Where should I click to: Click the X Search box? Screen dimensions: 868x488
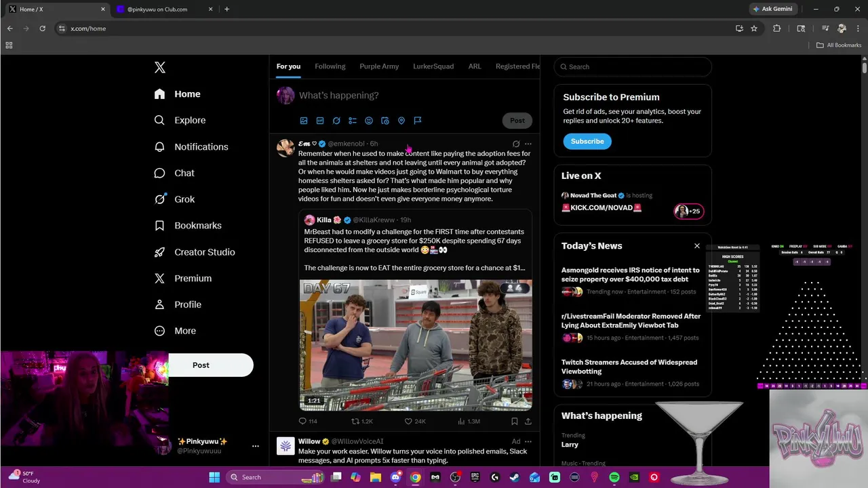coord(633,66)
